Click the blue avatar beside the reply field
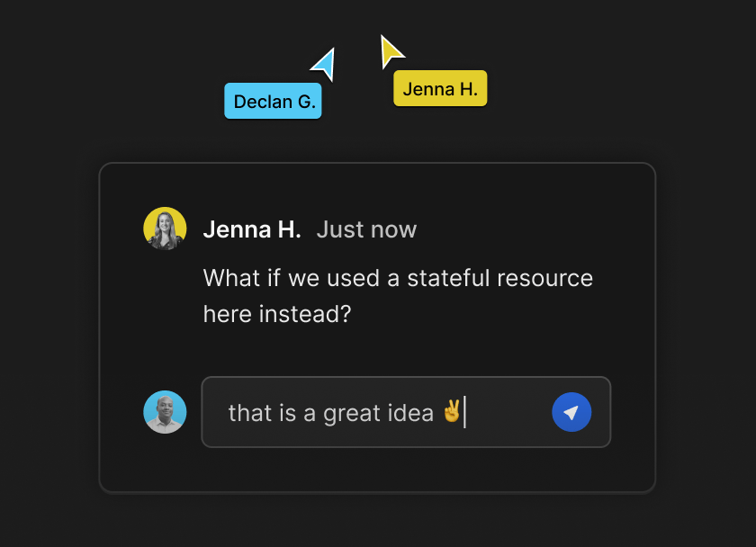This screenshot has width=756, height=547. coord(165,412)
